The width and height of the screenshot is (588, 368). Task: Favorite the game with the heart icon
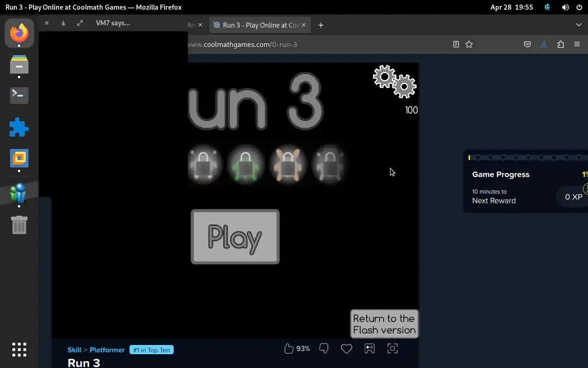click(346, 349)
